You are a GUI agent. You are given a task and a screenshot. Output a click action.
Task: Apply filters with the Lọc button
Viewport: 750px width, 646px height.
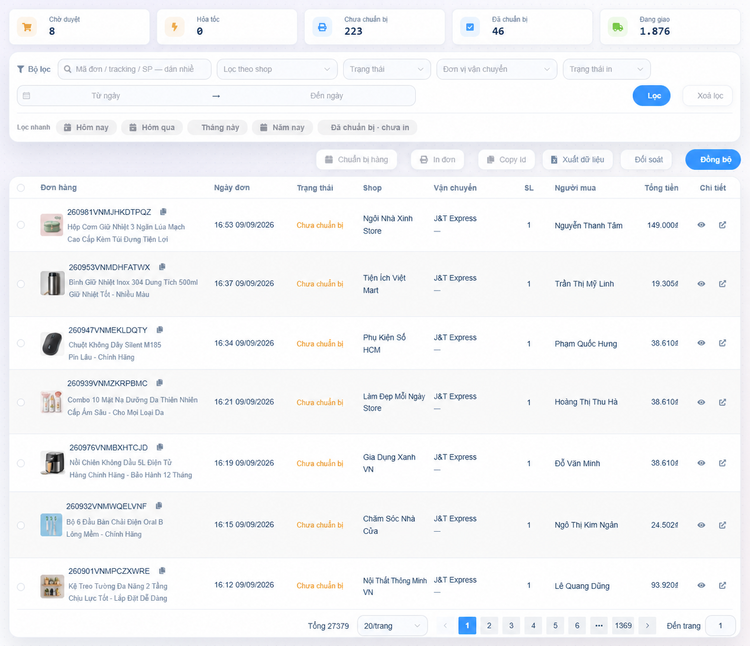pos(651,96)
